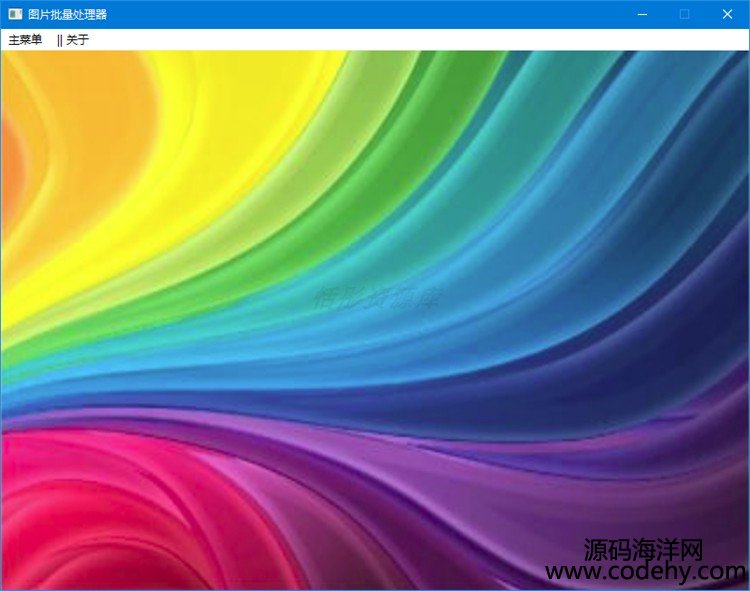Click the 图片批量处理器 title text
The height and width of the screenshot is (591, 750).
(x=67, y=14)
